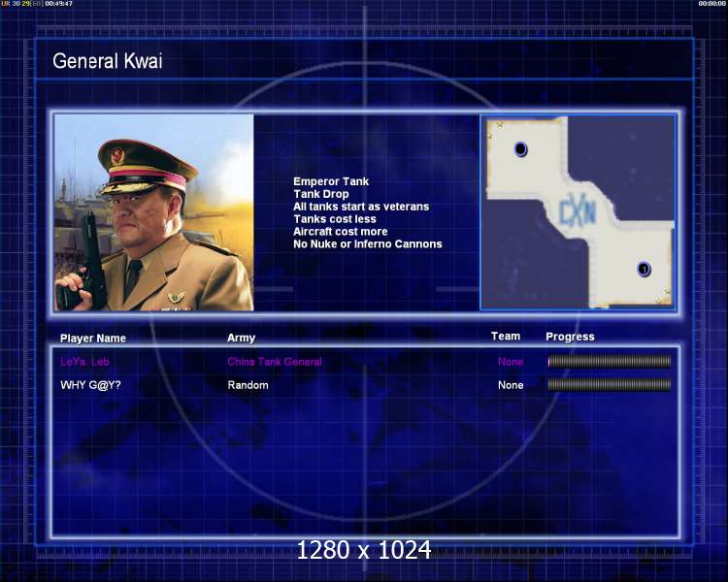This screenshot has height=582, width=728.
Task: Click the Team column header
Action: pos(506,336)
